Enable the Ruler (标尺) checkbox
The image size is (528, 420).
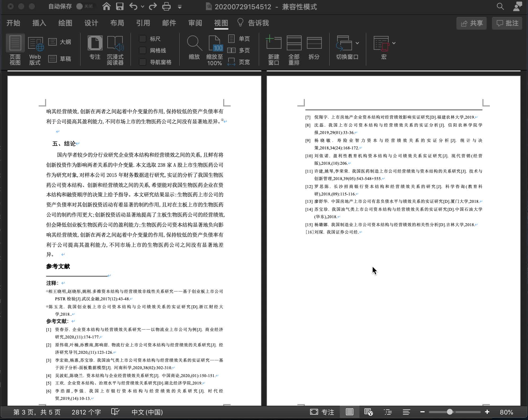click(x=143, y=39)
